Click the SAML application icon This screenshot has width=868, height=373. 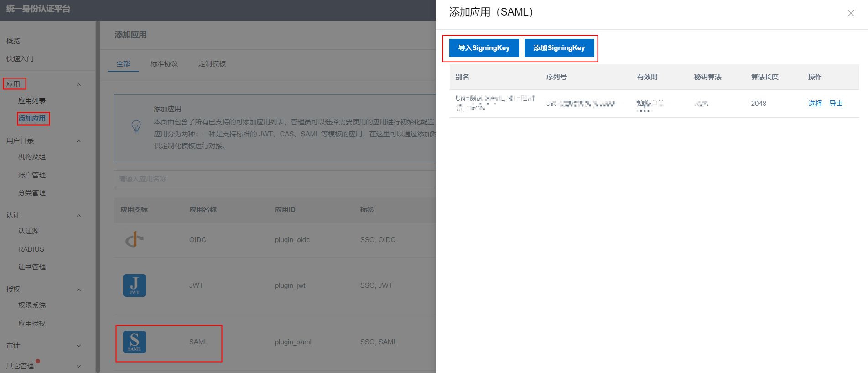point(135,342)
